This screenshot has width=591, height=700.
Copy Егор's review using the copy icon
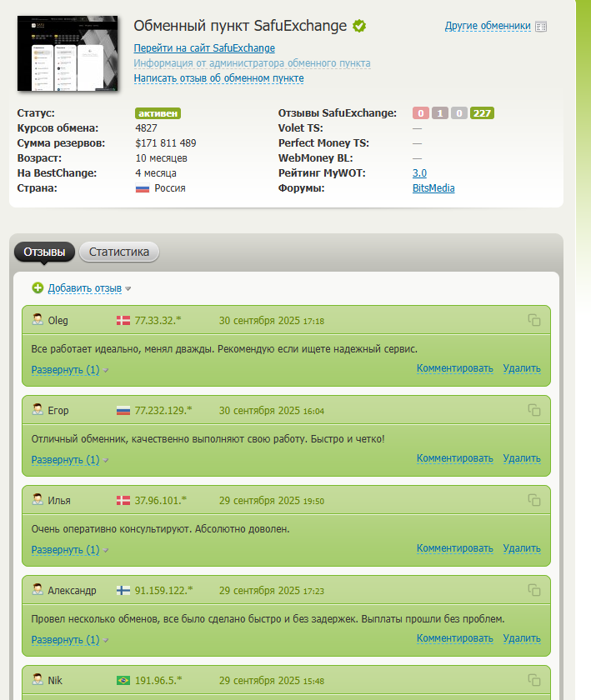(533, 410)
